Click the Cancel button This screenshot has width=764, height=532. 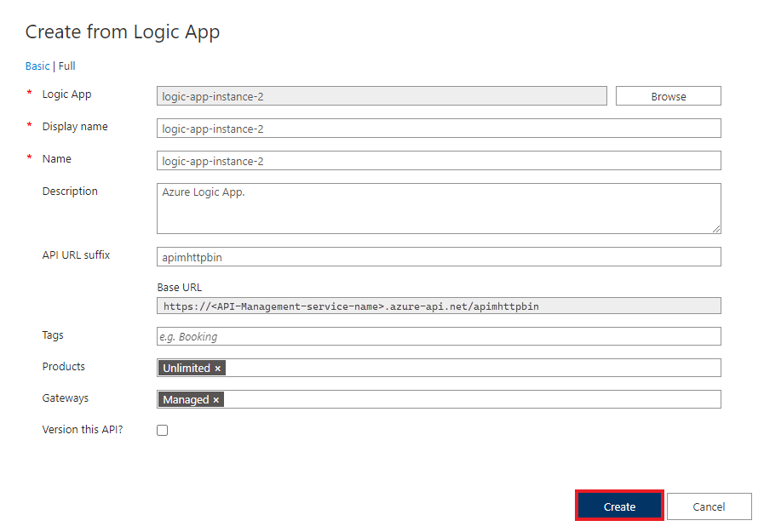pyautogui.click(x=709, y=506)
